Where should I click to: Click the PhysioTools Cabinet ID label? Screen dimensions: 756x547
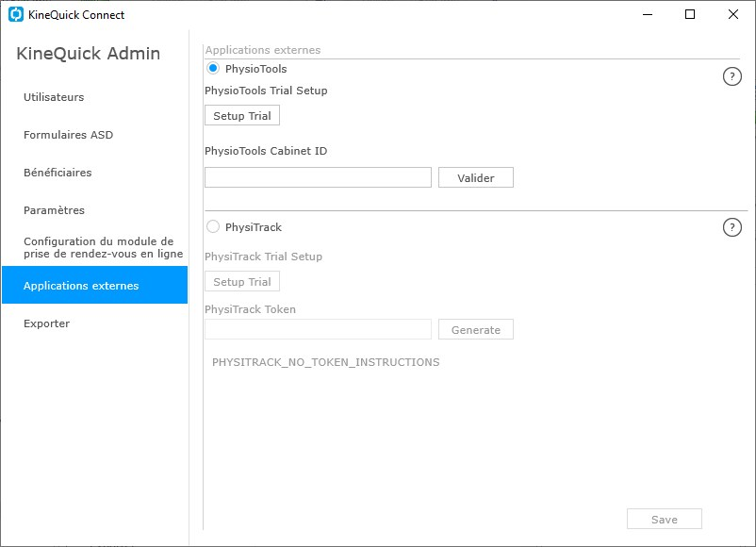pyautogui.click(x=266, y=151)
